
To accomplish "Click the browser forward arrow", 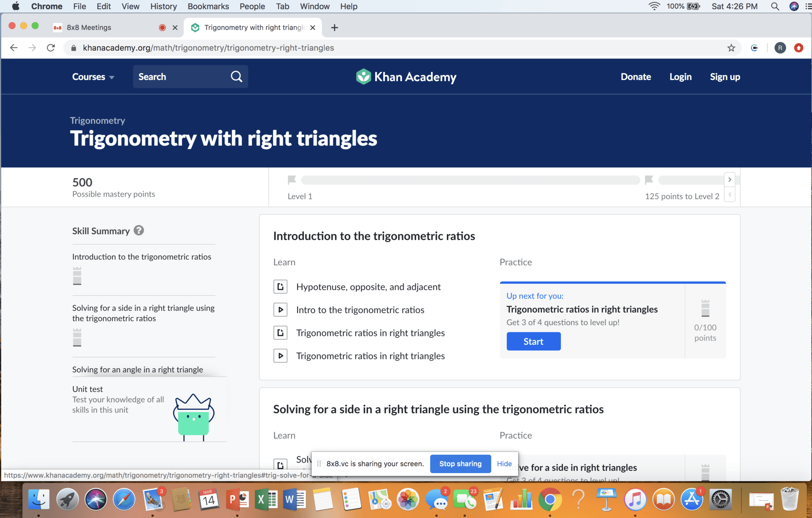I will (x=32, y=48).
